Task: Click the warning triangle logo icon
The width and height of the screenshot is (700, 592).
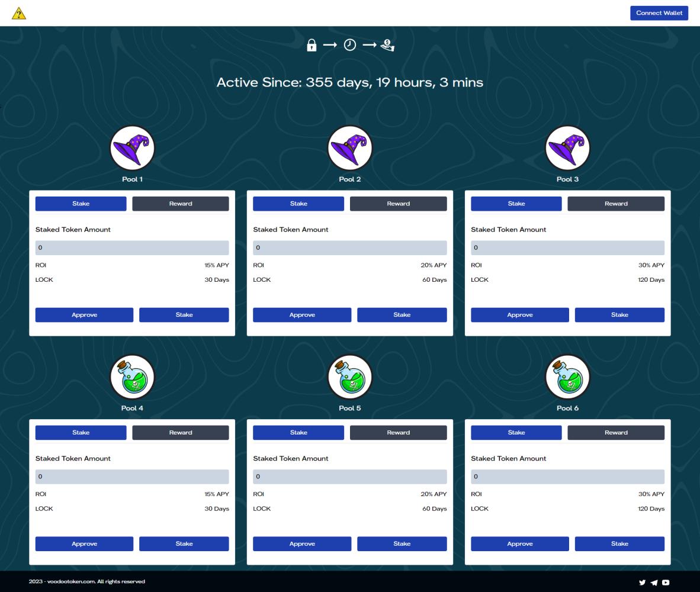Action: tap(19, 14)
